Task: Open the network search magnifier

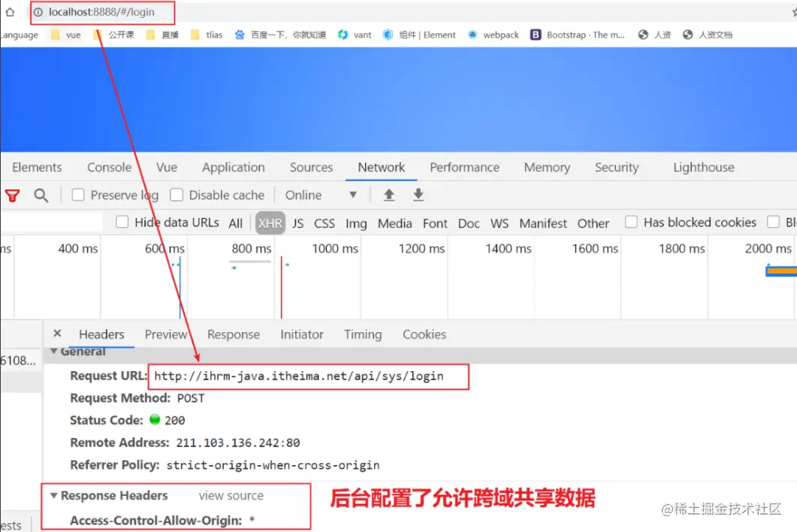Action: click(41, 195)
